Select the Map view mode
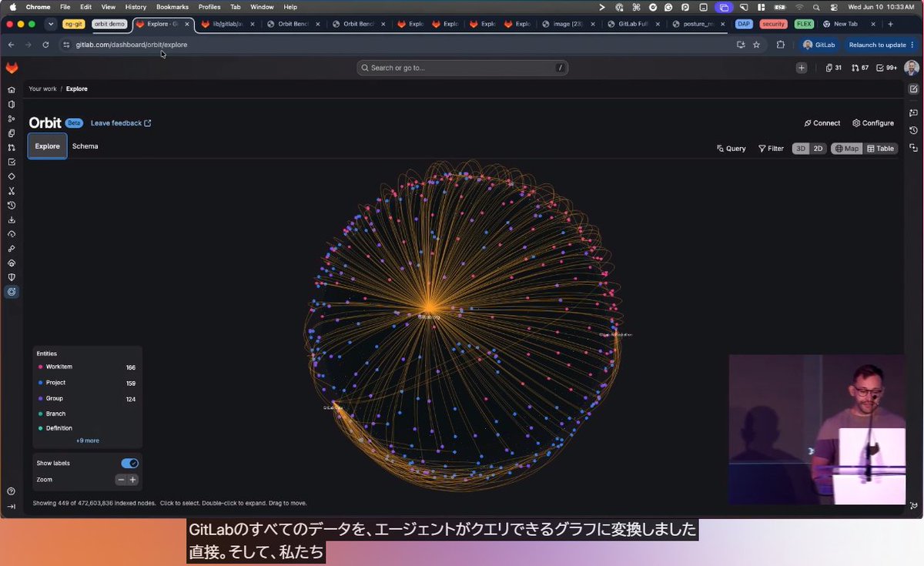Viewport: 924px width, 566px height. pyautogui.click(x=846, y=149)
